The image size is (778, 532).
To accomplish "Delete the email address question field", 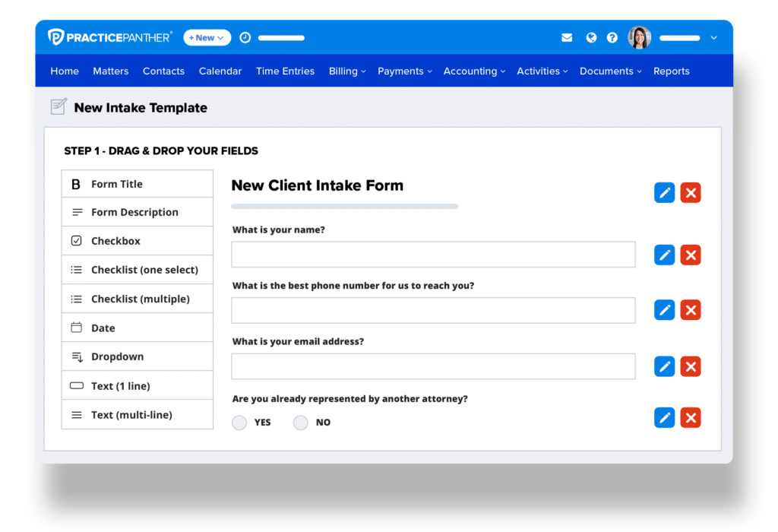I will [x=690, y=367].
